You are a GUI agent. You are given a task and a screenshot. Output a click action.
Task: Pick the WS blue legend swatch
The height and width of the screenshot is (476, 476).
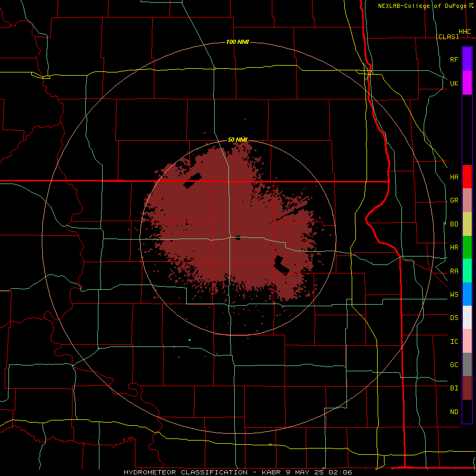coord(467,294)
